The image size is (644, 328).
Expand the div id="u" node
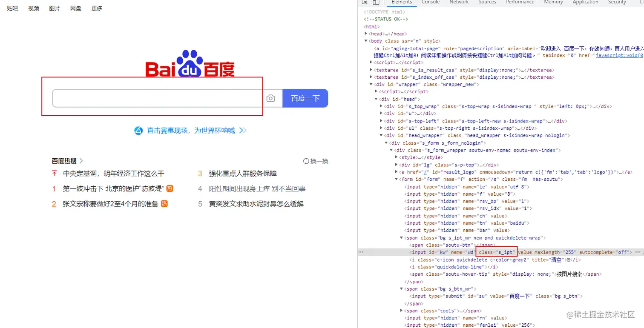pos(381,113)
